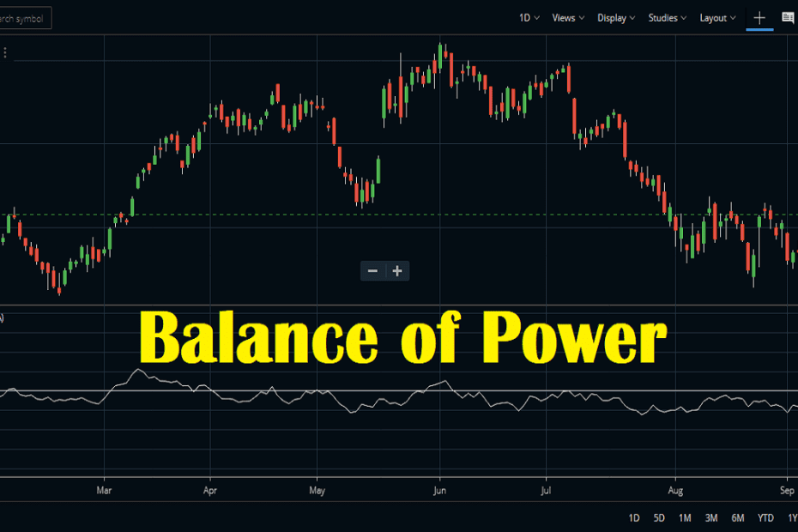Open the Display dropdown
Viewport: 798px width, 532px height.
click(614, 17)
